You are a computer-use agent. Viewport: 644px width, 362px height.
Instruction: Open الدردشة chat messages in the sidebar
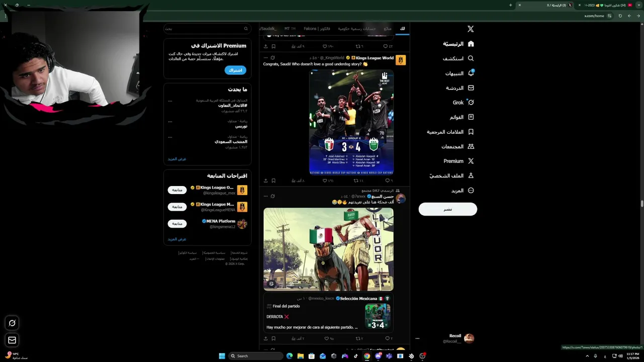(460, 88)
